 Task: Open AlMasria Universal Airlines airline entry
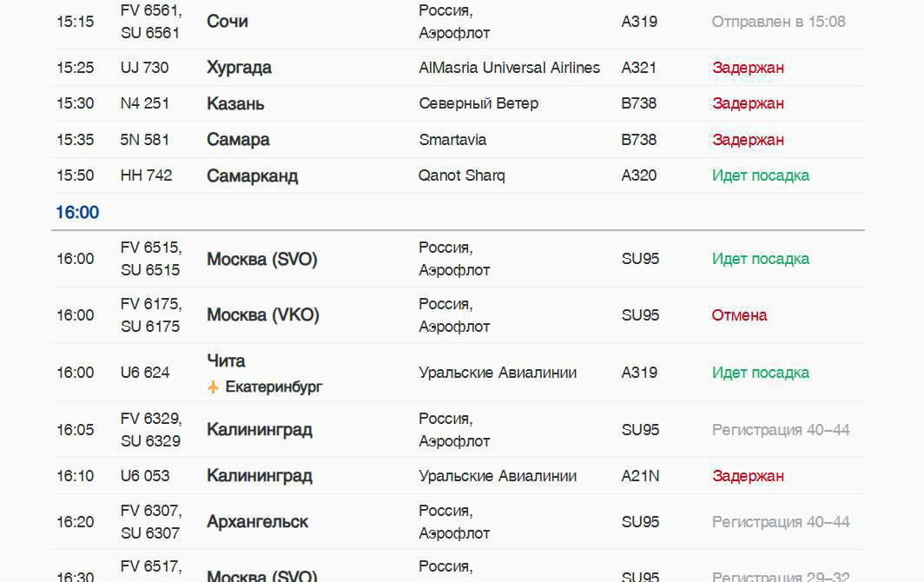click(509, 68)
